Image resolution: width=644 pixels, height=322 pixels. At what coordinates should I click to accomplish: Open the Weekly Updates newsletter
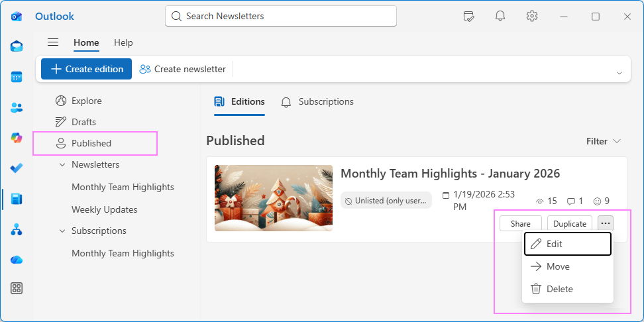tap(104, 209)
